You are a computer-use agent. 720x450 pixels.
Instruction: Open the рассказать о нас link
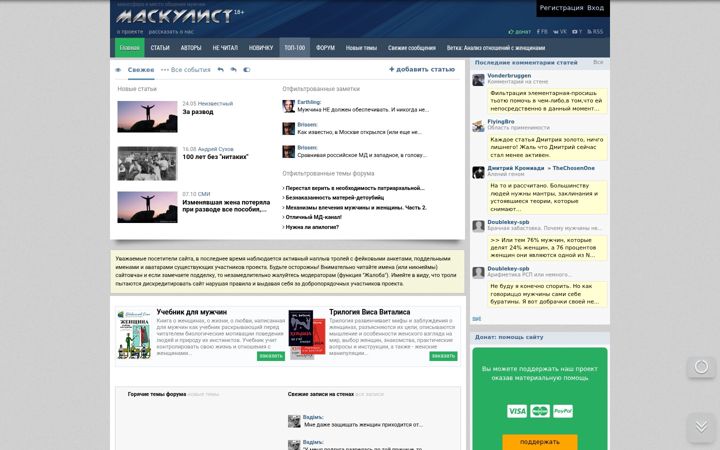pos(171,32)
